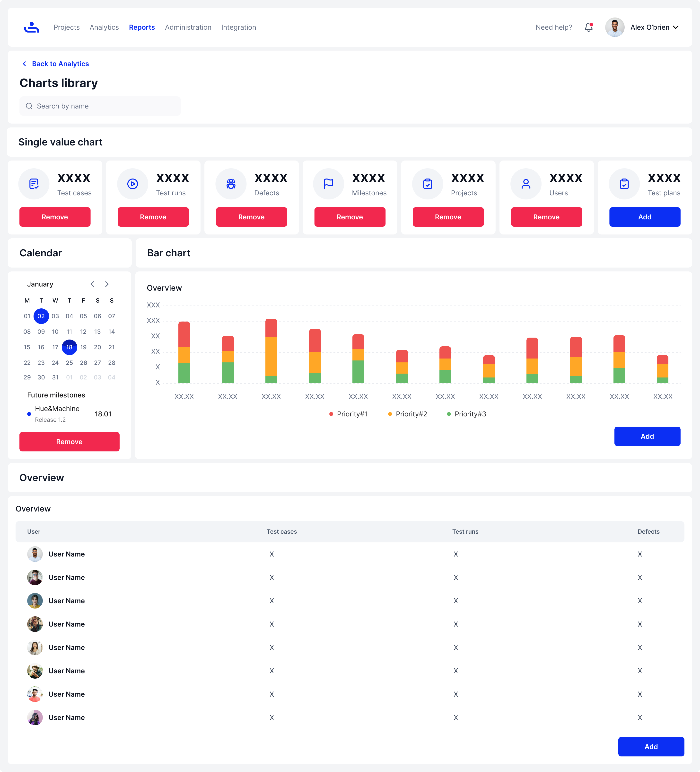The height and width of the screenshot is (772, 700).
Task: Click the Test runs play icon
Action: tap(132, 184)
